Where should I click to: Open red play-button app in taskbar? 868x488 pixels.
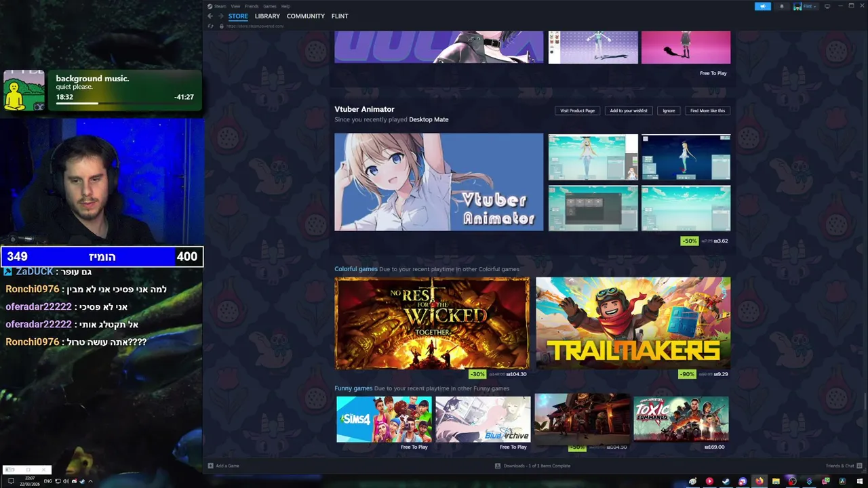(709, 481)
